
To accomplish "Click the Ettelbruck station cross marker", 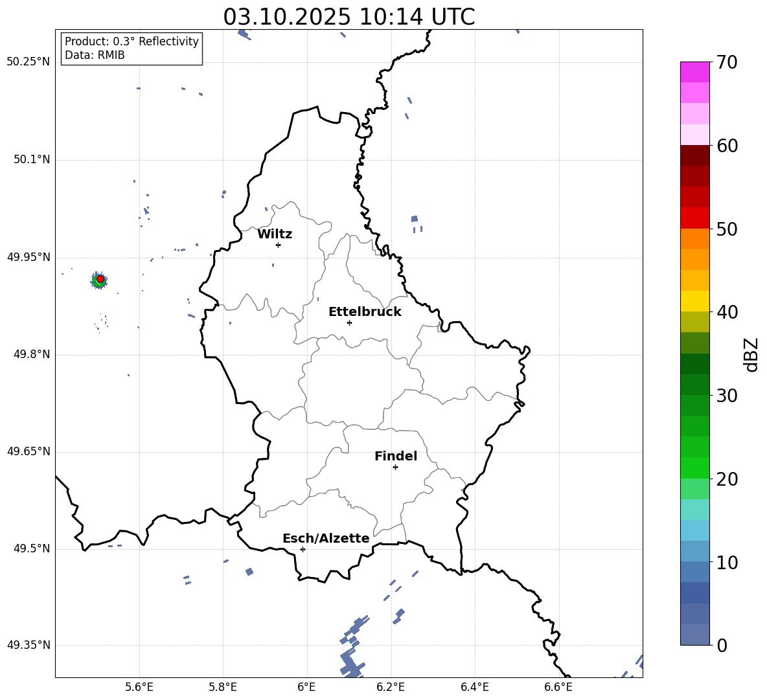I will pos(349,322).
